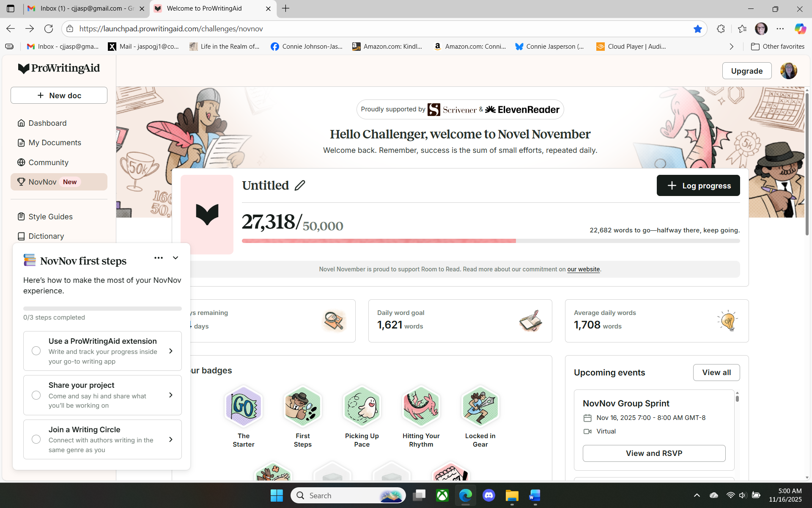
Task: Click the Locked in Gear badge
Action: click(x=480, y=406)
